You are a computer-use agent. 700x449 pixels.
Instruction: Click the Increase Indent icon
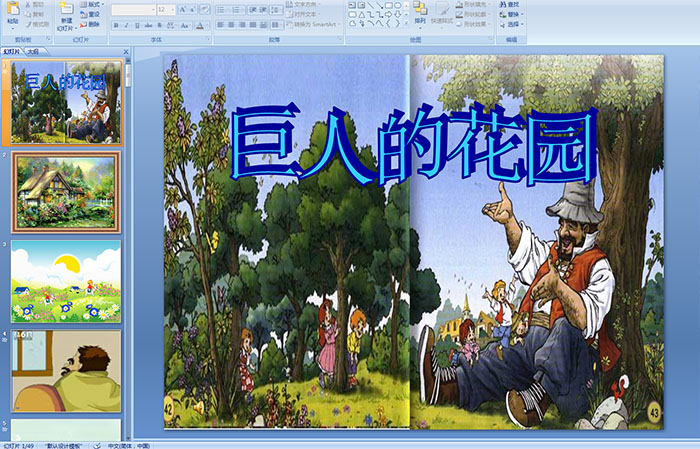pyautogui.click(x=263, y=9)
